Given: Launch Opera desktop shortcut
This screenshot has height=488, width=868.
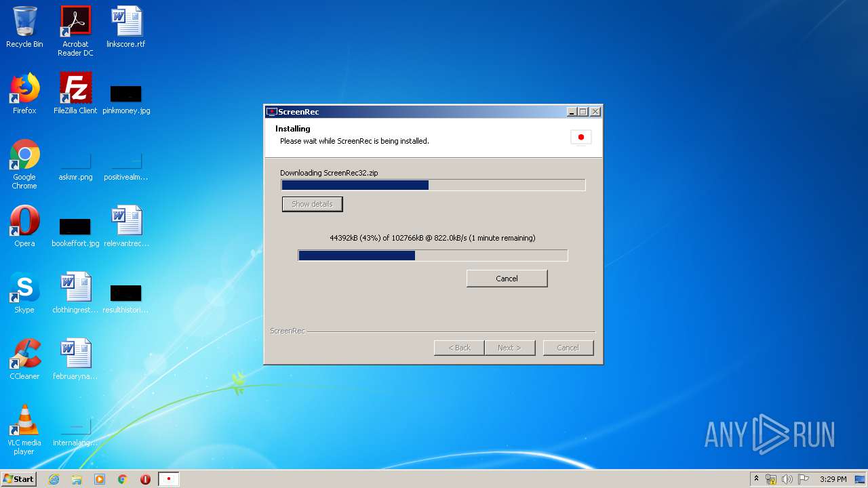Looking at the screenshot, I should pos(24,226).
